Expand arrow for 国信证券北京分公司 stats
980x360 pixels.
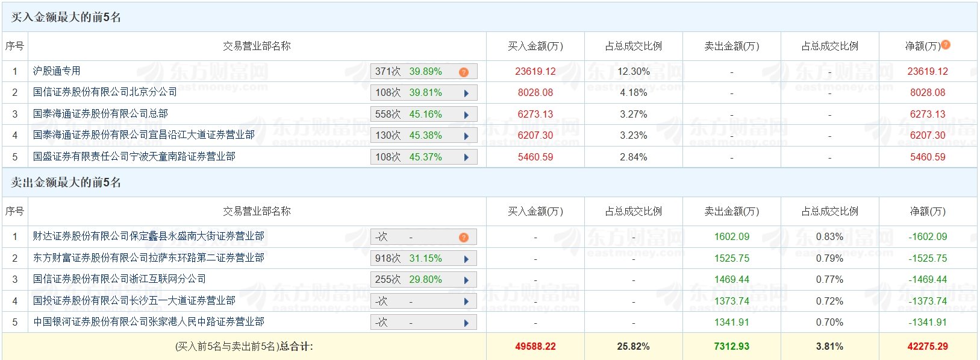[x=466, y=93]
